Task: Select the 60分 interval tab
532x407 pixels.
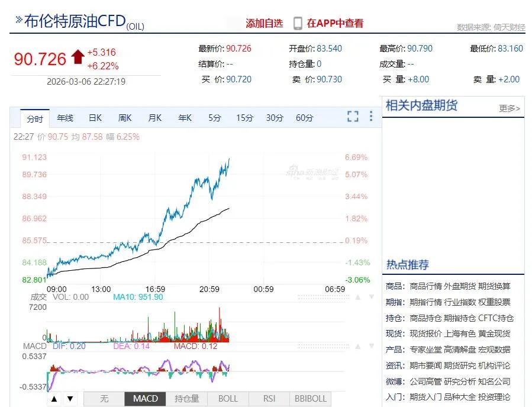Action: (x=304, y=118)
